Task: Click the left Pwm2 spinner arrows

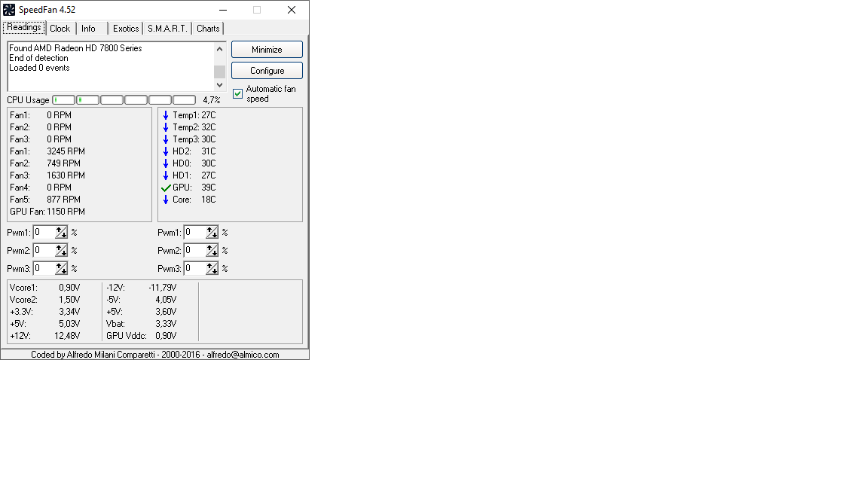Action: [x=62, y=251]
